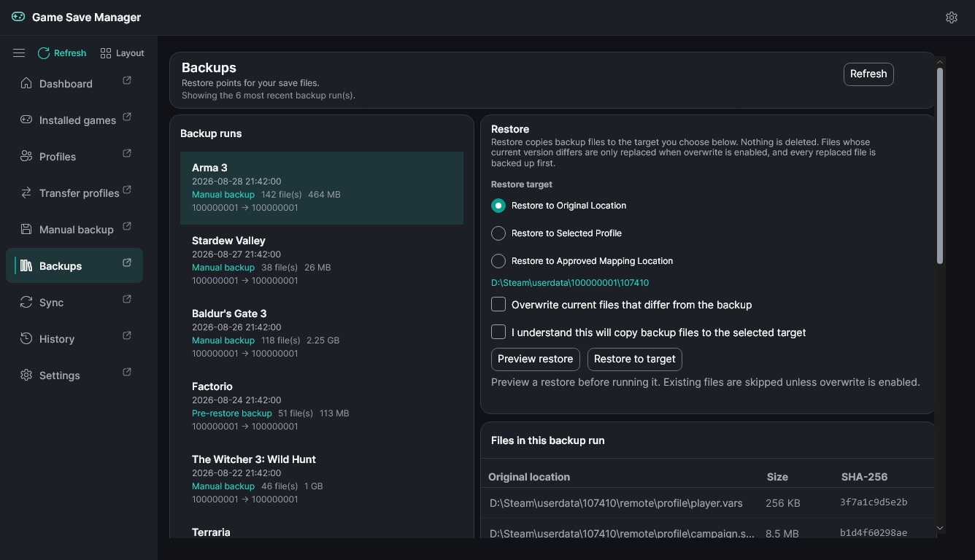Click the D:\Steam\userdata\100000001\107410 path
975x560 pixels.
click(x=570, y=283)
